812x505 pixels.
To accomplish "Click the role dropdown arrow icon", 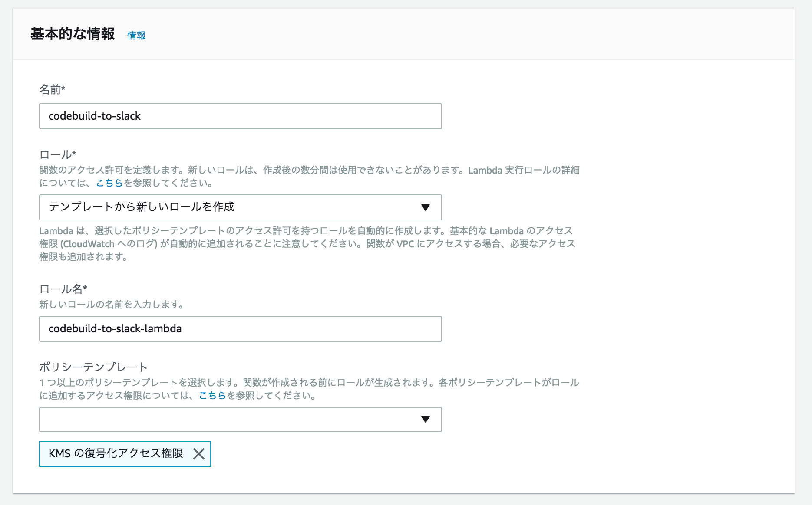I will pos(426,207).
